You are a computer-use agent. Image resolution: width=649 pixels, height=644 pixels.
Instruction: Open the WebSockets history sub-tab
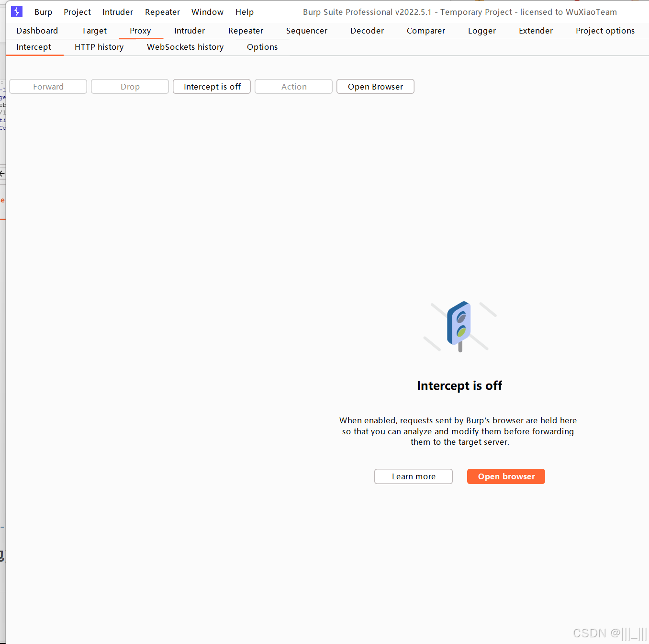click(185, 47)
